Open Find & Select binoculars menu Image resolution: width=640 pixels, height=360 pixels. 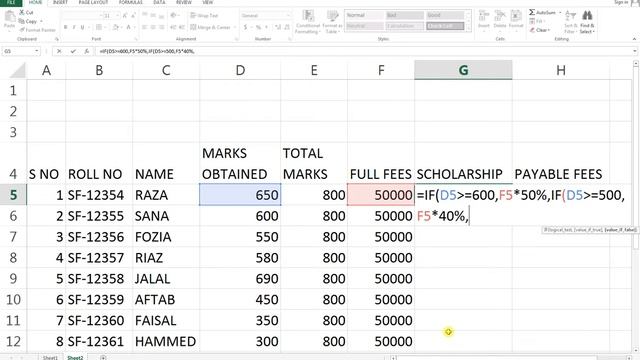(587, 22)
